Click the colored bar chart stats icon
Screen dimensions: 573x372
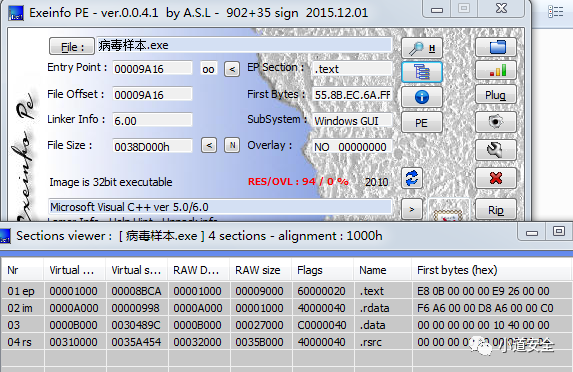pyautogui.click(x=496, y=70)
